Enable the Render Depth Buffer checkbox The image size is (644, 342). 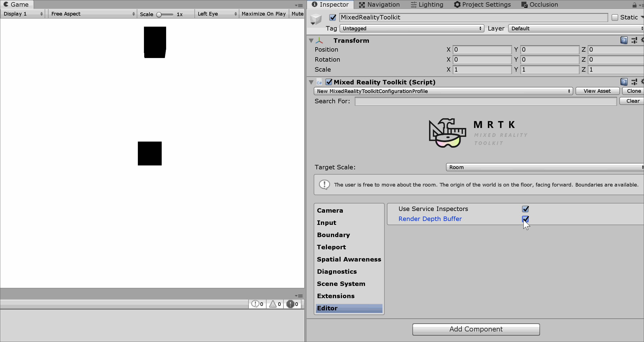coord(525,219)
